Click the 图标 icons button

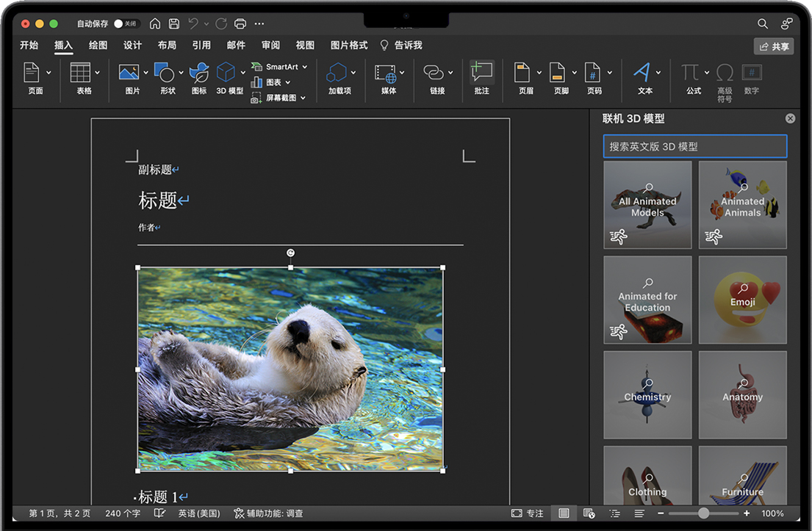(x=198, y=73)
